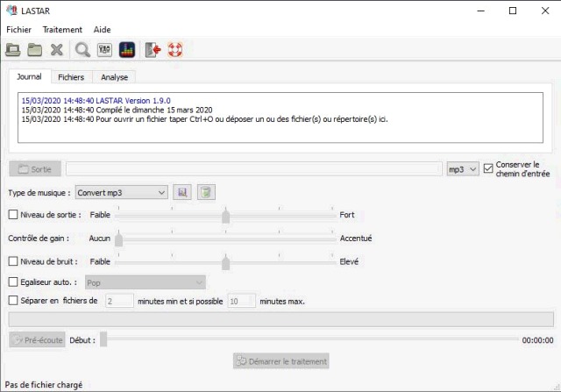Close the LASTAR window
The image size is (561, 392).
click(545, 11)
